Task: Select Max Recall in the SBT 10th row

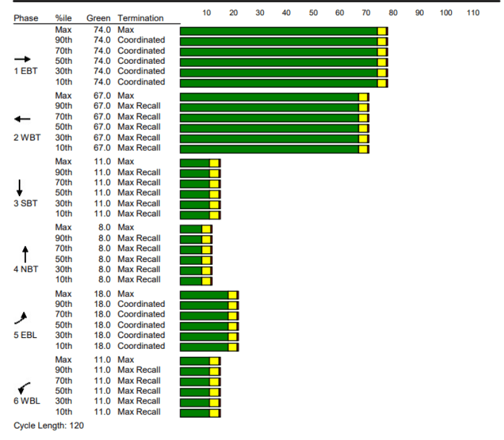Action: pos(139,213)
